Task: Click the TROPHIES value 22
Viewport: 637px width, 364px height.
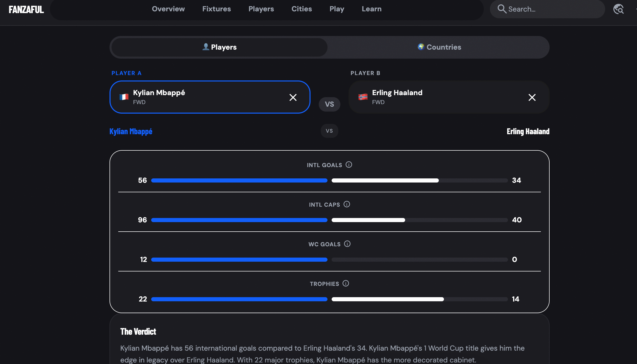Action: [143, 299]
